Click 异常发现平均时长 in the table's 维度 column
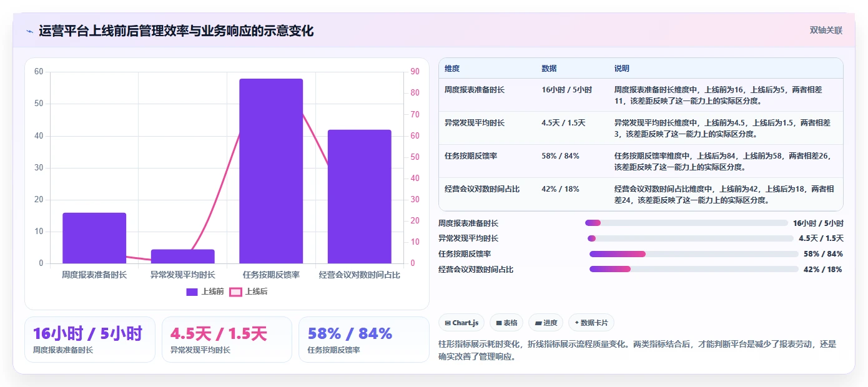Viewport: 868px width, 387px height. click(475, 123)
